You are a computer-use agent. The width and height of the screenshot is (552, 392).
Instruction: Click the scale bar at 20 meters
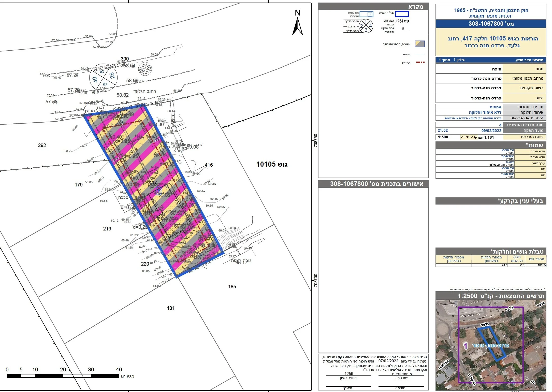63,375
